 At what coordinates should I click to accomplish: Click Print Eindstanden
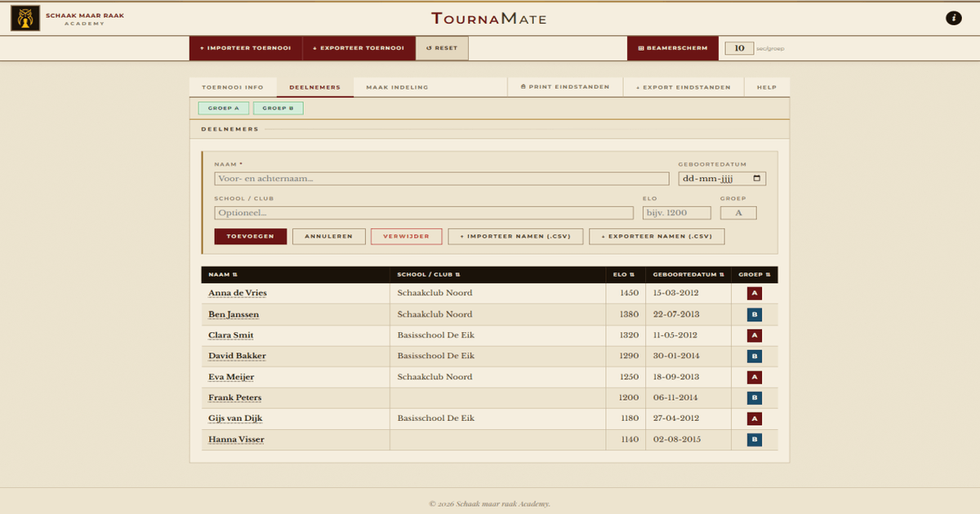pyautogui.click(x=565, y=87)
